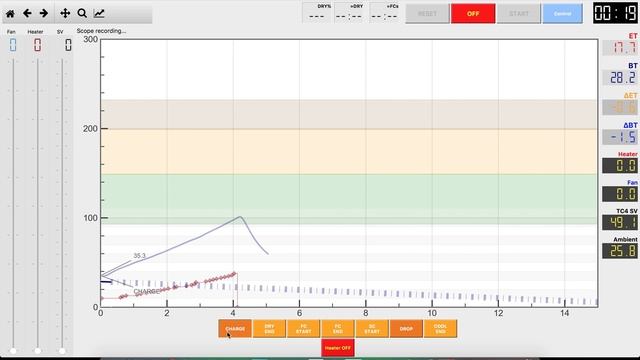Click the ΔET readout display
Screen dimensions: 640x360
[x=620, y=107]
